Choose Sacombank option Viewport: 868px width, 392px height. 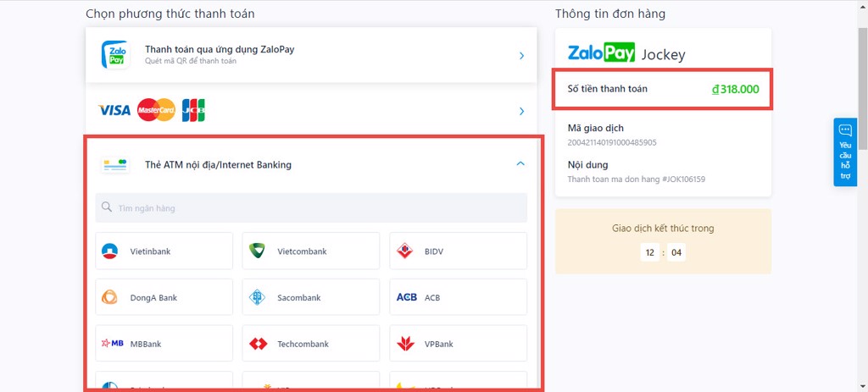pos(311,297)
